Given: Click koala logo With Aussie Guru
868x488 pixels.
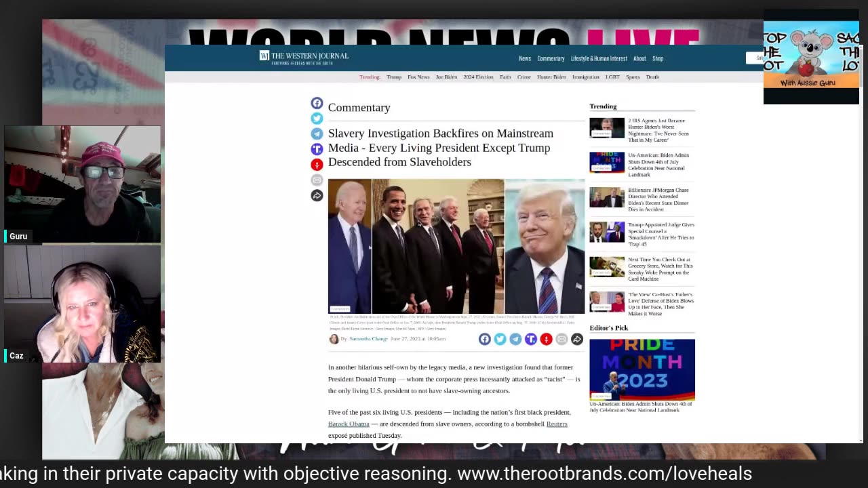Looking at the screenshot, I should (811, 57).
